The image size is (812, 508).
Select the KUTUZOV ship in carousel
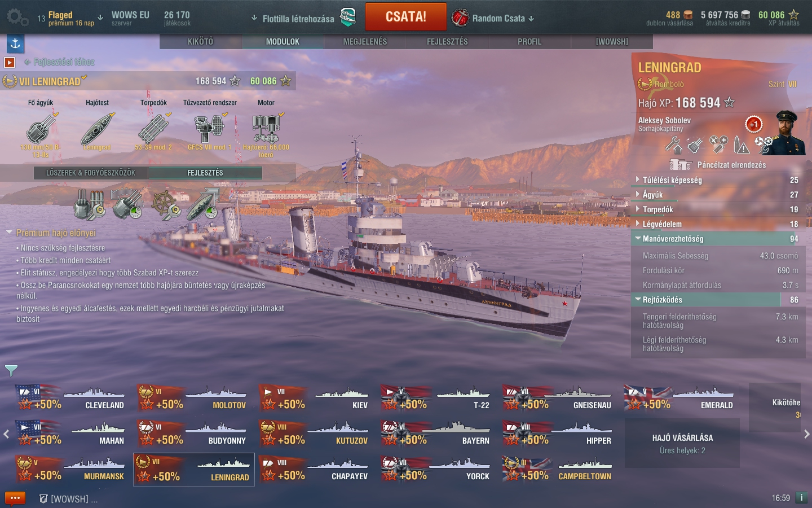point(316,433)
